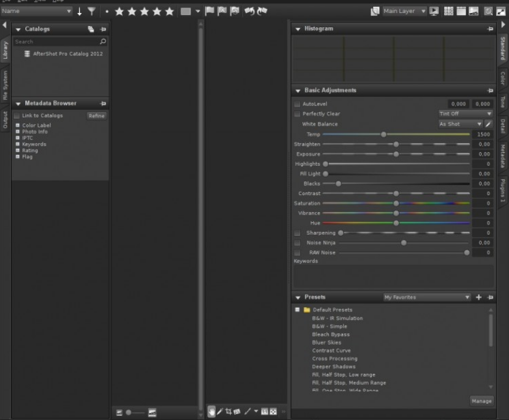Open the Tint Off dropdown
Image resolution: width=509 pixels, height=420 pixels.
(465, 114)
